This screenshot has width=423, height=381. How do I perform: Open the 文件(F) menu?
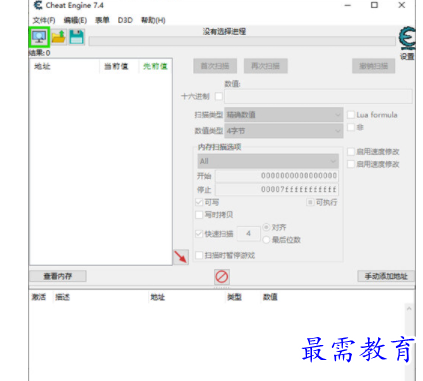pos(44,20)
